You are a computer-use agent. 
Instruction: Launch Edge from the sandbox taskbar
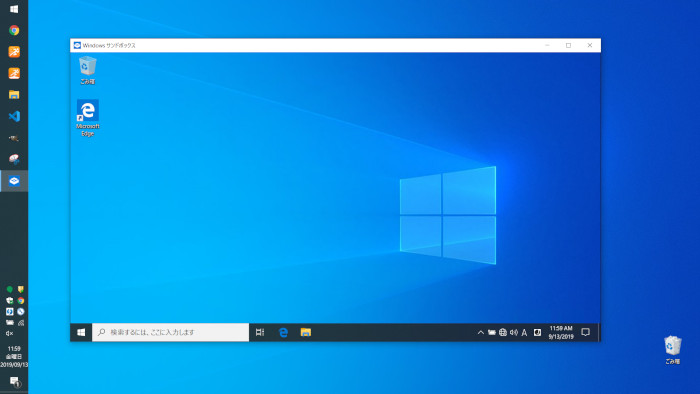tap(283, 332)
